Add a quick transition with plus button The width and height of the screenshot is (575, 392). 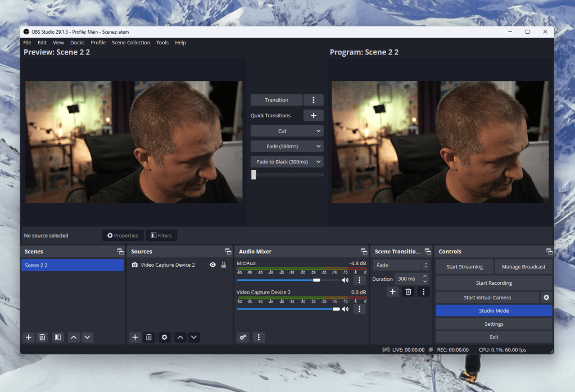click(314, 115)
